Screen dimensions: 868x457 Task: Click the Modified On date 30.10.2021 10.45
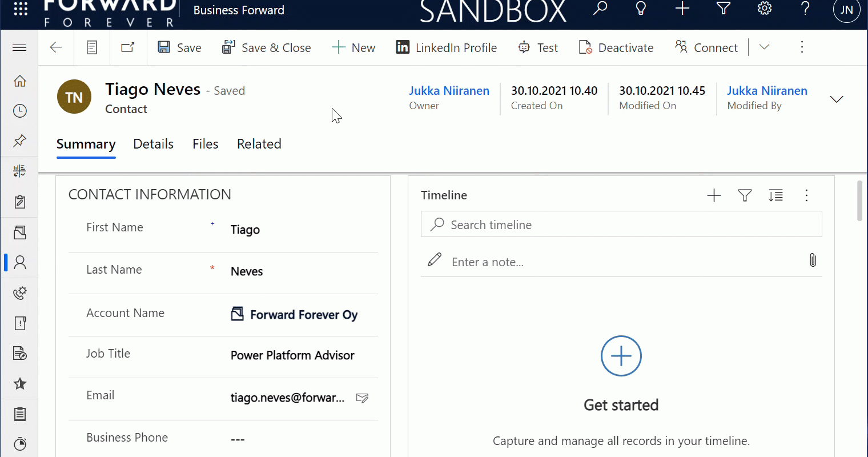(x=662, y=90)
